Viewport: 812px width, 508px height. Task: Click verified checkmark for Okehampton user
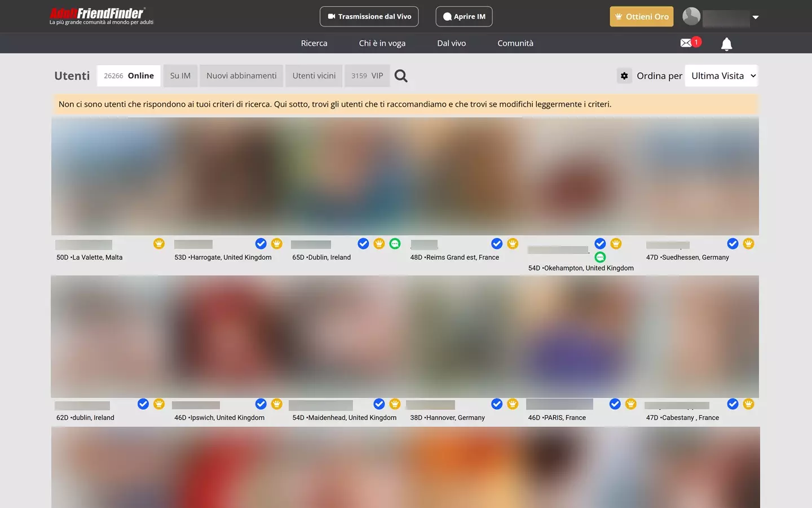tap(600, 243)
